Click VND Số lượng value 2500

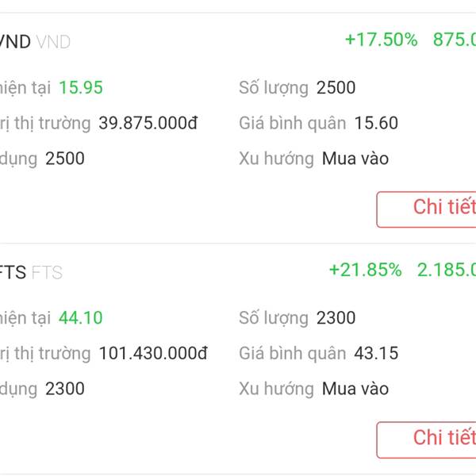[336, 88]
